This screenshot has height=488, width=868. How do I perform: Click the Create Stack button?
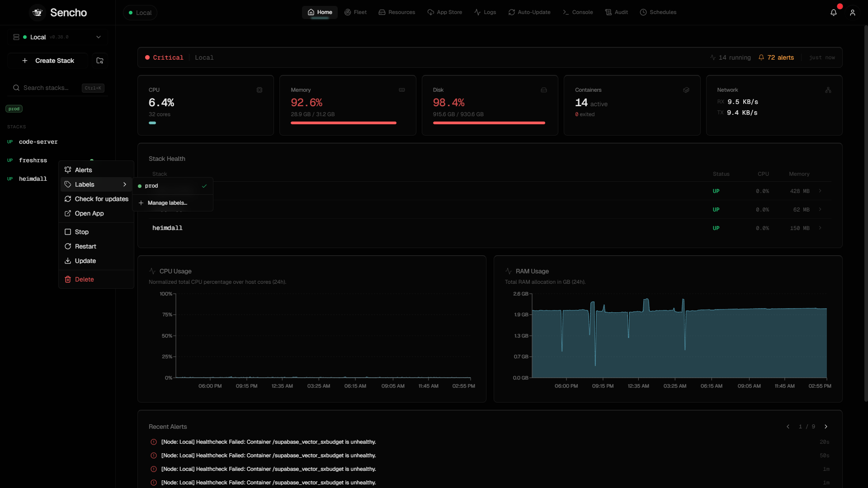coord(48,61)
